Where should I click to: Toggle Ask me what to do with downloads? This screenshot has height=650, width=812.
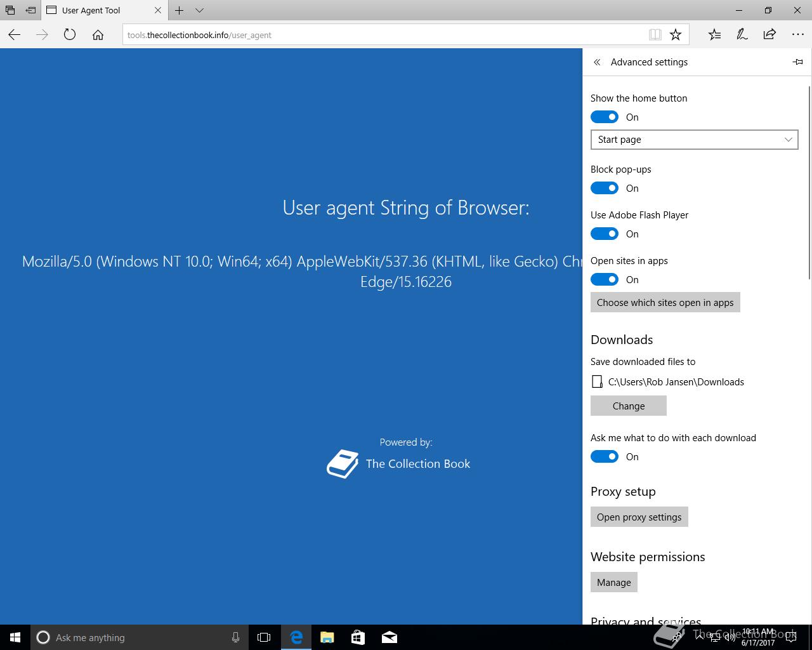tap(605, 456)
